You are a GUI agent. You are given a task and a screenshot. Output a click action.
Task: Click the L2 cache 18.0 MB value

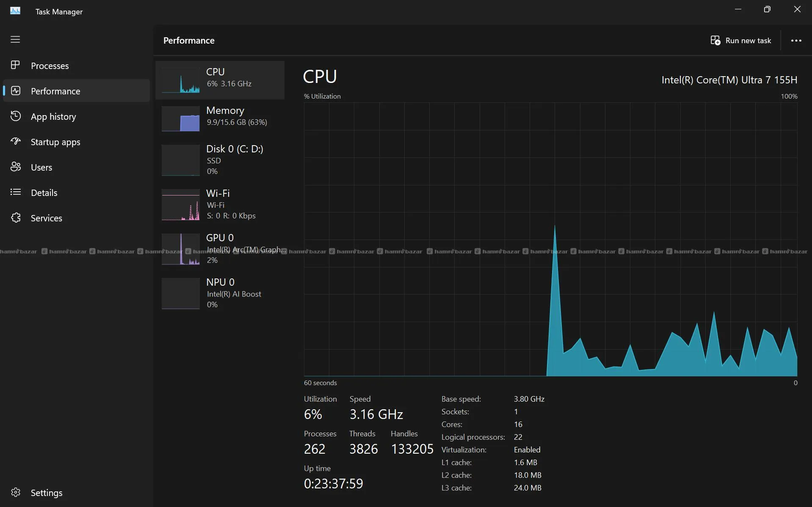click(528, 475)
